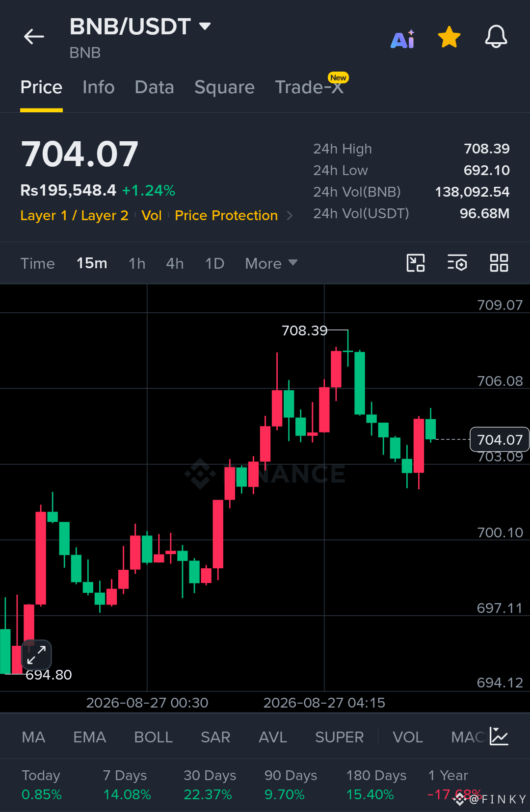The height and width of the screenshot is (812, 530).
Task: Tap 90 Days 9.70% performance
Action: pyautogui.click(x=291, y=785)
